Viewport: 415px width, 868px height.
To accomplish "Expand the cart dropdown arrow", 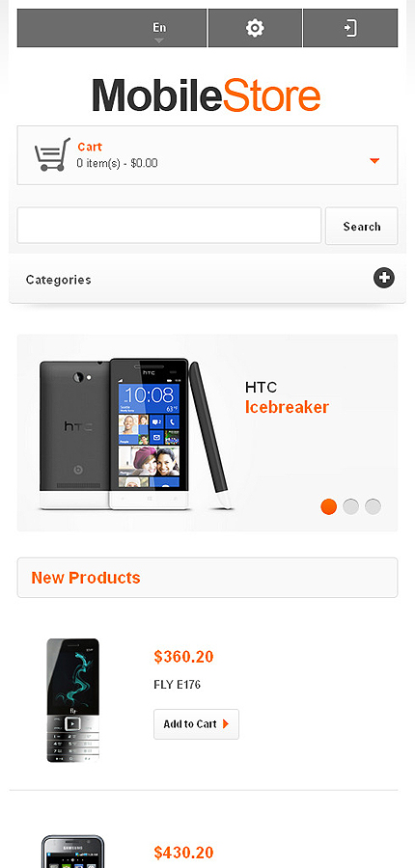I will coord(374,160).
